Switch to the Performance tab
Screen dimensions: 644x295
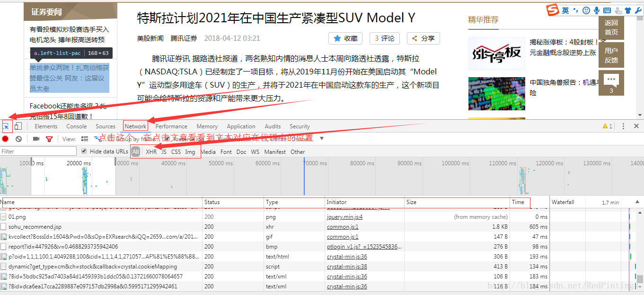tap(171, 126)
